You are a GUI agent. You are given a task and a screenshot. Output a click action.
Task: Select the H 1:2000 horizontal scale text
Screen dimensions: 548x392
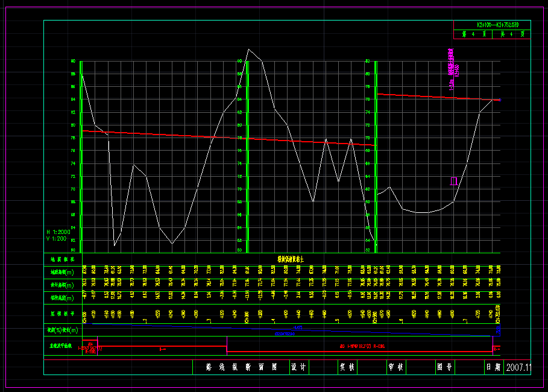pos(58,232)
